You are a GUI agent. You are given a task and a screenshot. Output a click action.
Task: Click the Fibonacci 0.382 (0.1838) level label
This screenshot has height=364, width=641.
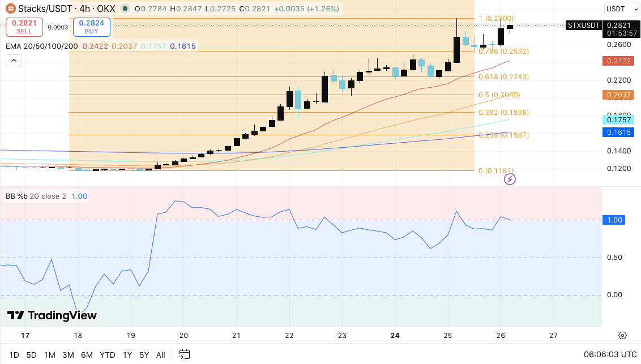click(x=503, y=112)
